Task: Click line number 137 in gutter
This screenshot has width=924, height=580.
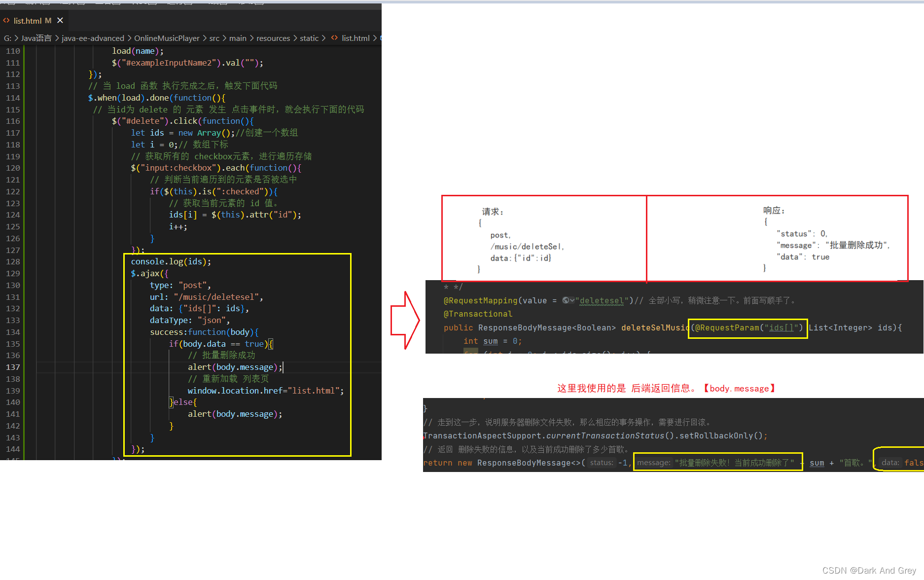Action: [x=13, y=367]
